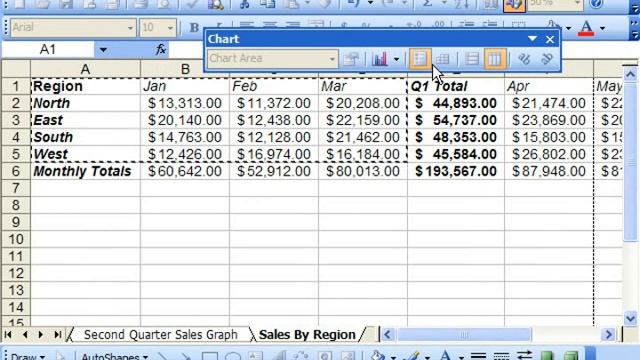Click the Help question mark icon
Screen dimensions: 640x360
[x=596, y=4]
